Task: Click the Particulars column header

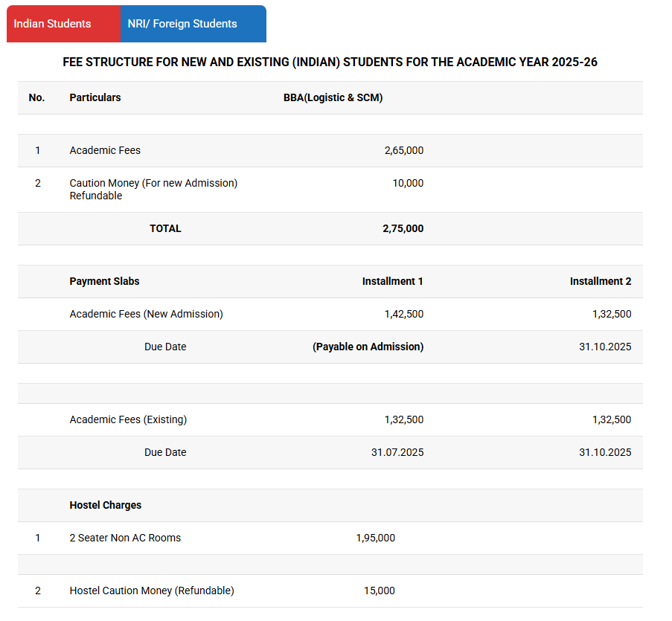Action: pos(95,97)
